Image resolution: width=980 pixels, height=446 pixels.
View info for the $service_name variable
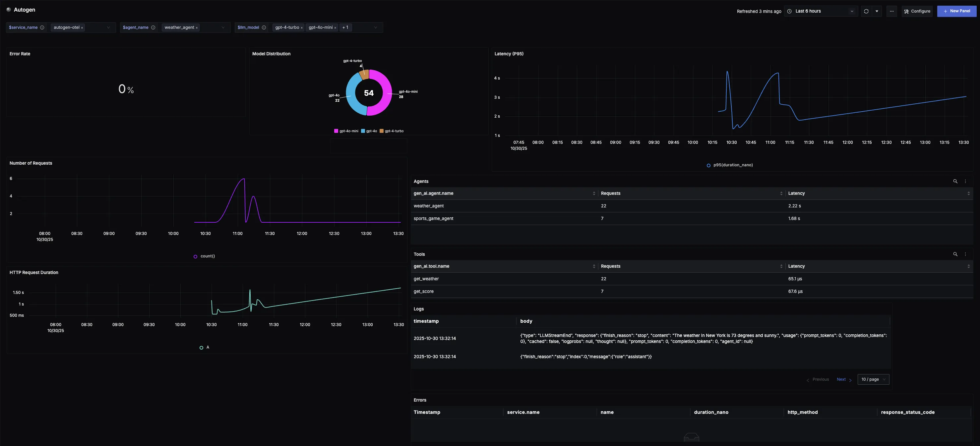click(42, 28)
